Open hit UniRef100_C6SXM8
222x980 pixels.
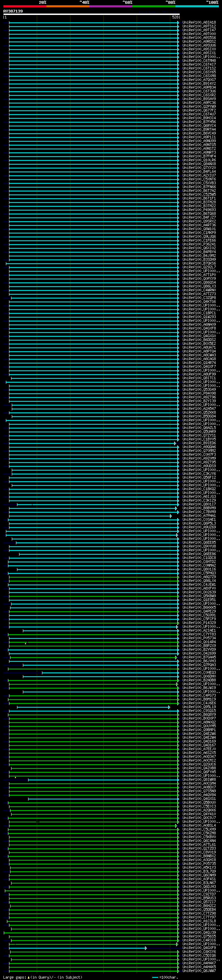[x=199, y=76]
